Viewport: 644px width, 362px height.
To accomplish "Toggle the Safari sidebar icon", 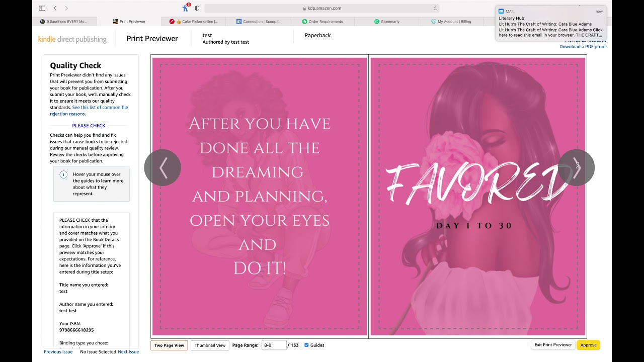I will (42, 8).
